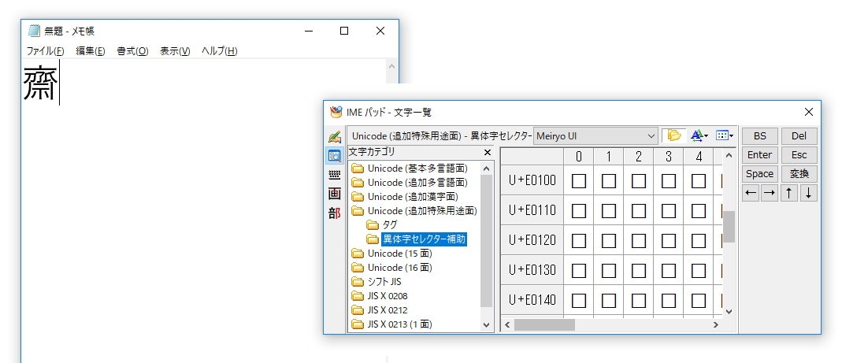Click the Notepad title bar icon

click(x=35, y=31)
